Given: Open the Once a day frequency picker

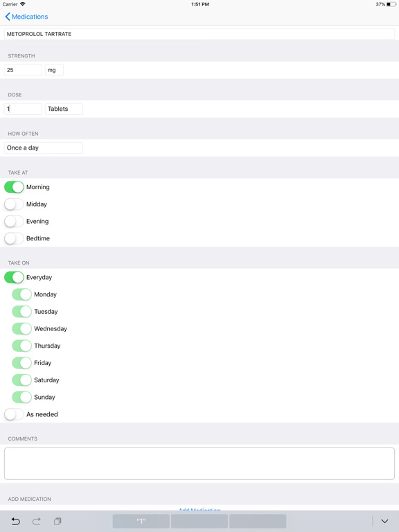Looking at the screenshot, I should tap(44, 148).
